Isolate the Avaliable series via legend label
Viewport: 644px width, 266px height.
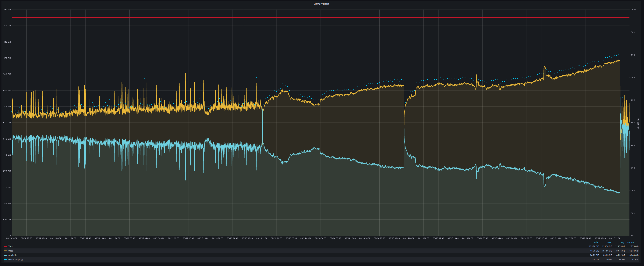pyautogui.click(x=12, y=255)
